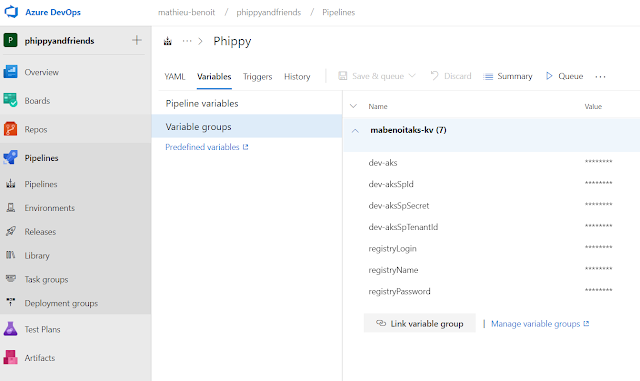Open the Repos sidebar icon
Viewport: 640px width, 381px height.
[x=10, y=129]
